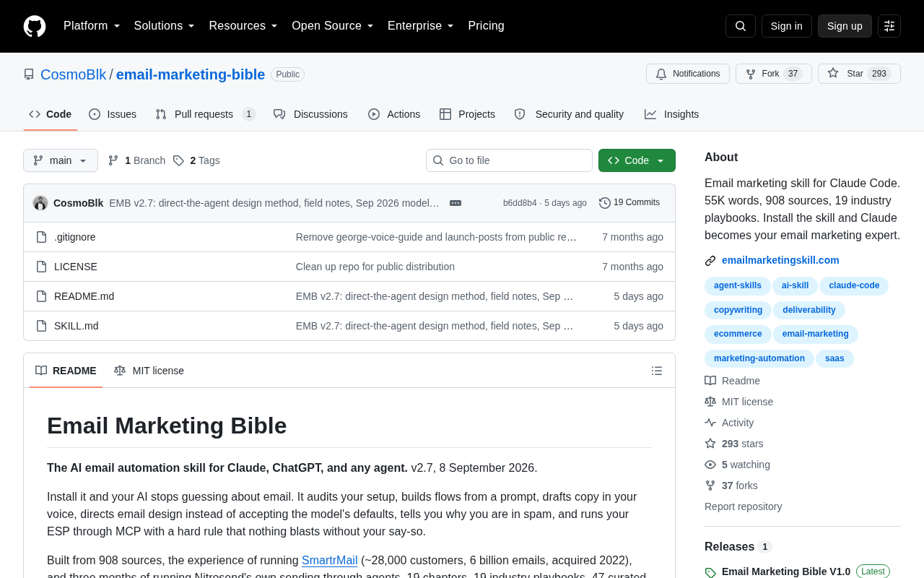Open the green Code dropdown button
The height and width of the screenshot is (578, 924).
point(637,160)
